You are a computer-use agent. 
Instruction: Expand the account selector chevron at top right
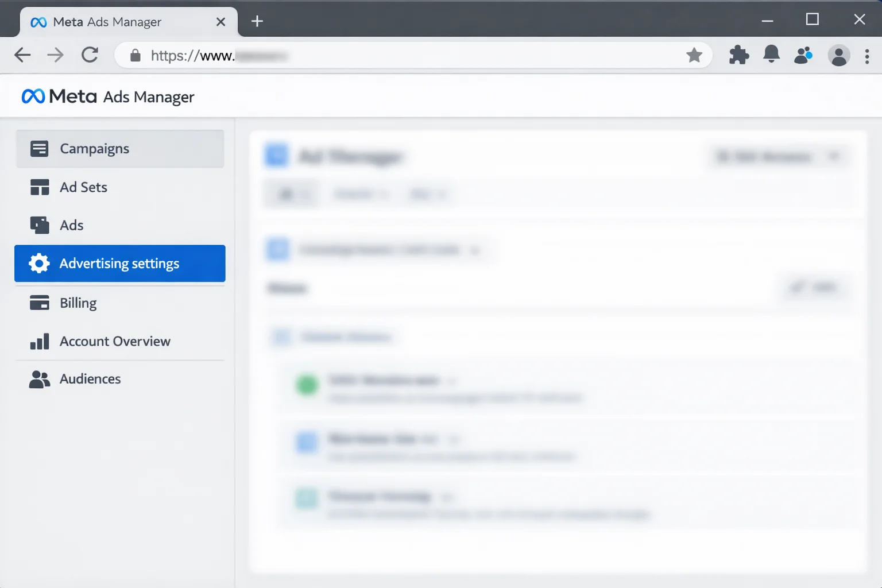[x=835, y=156]
